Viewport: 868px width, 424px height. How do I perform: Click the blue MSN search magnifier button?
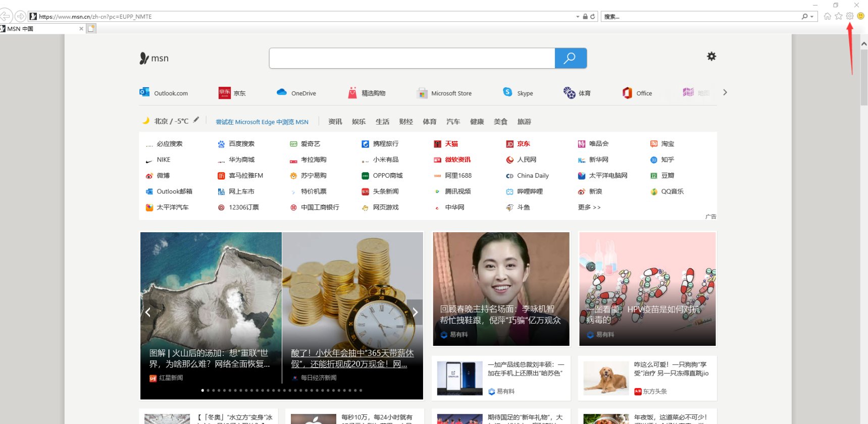point(570,58)
